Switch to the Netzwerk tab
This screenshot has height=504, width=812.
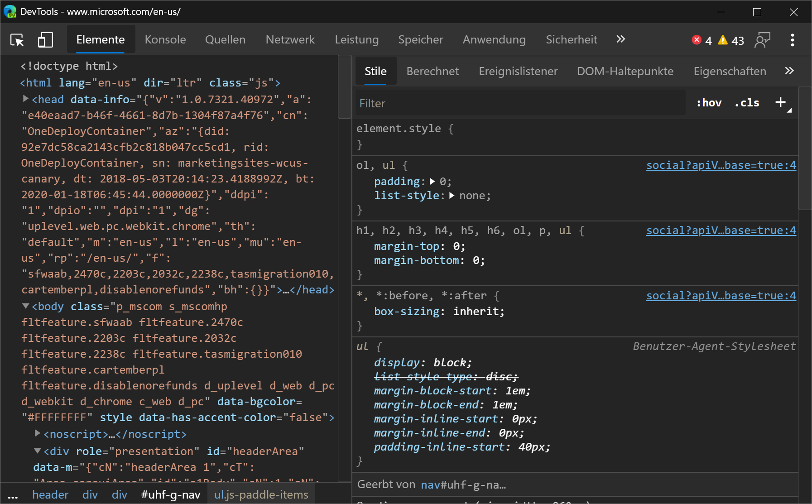click(290, 40)
